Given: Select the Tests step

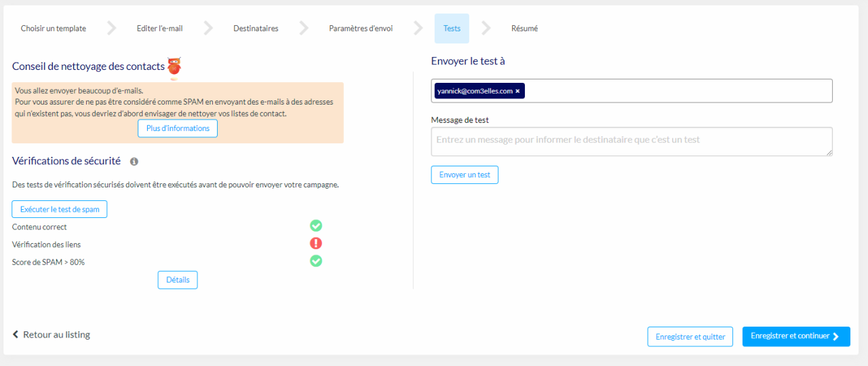Looking at the screenshot, I should tap(452, 29).
